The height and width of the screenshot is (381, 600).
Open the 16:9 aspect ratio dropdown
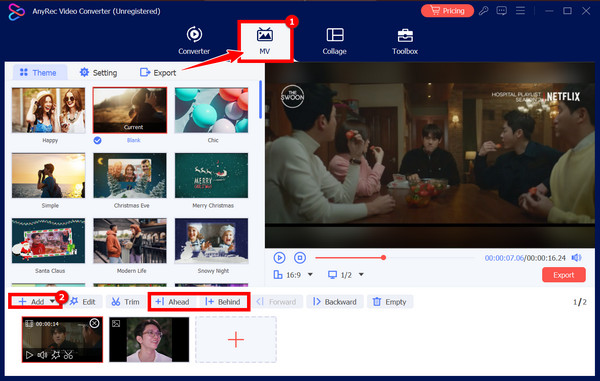point(293,275)
